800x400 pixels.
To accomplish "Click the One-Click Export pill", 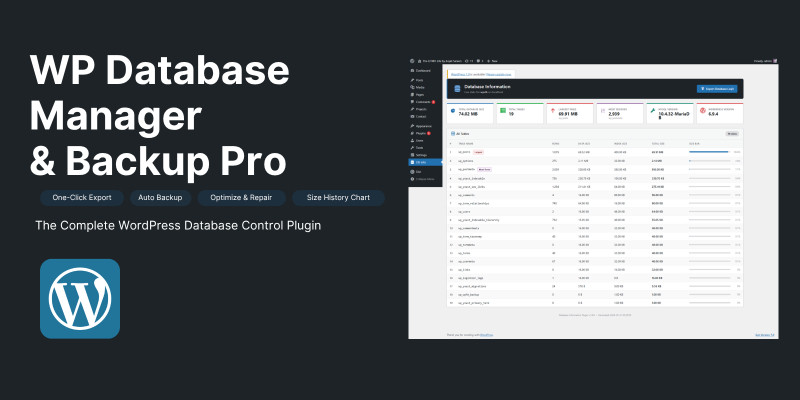I will coord(82,197).
